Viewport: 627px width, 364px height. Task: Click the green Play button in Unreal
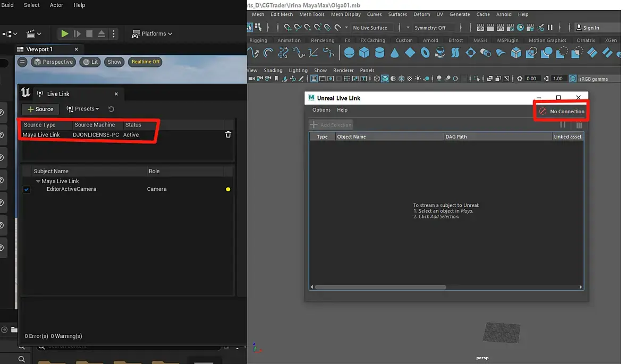pyautogui.click(x=64, y=33)
